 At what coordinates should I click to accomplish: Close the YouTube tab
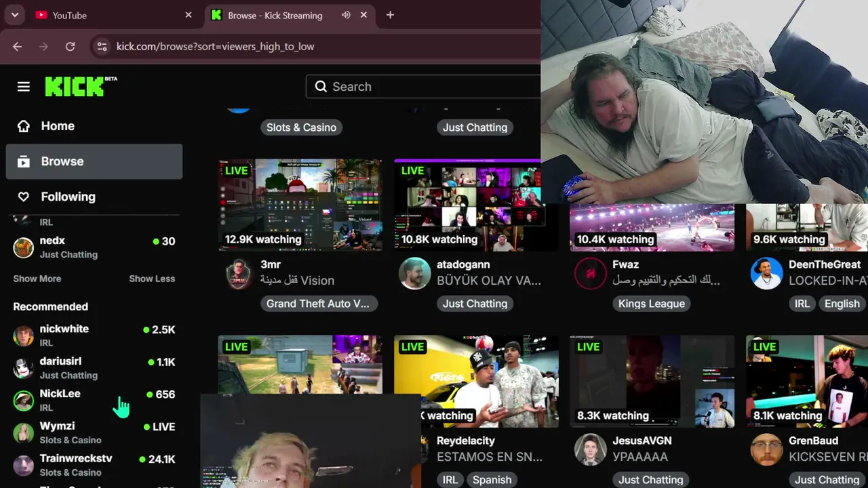click(x=189, y=15)
